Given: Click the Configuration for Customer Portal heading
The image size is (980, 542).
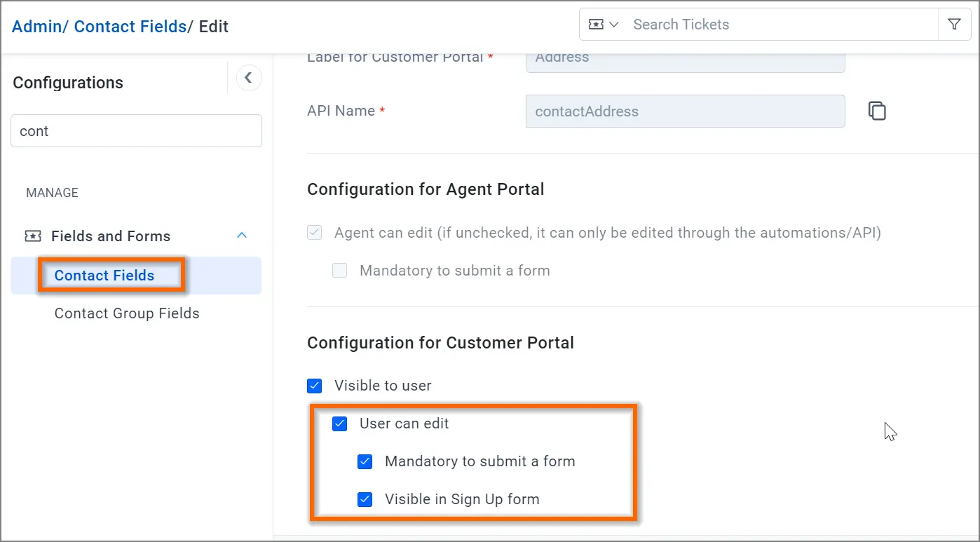Looking at the screenshot, I should coord(440,343).
